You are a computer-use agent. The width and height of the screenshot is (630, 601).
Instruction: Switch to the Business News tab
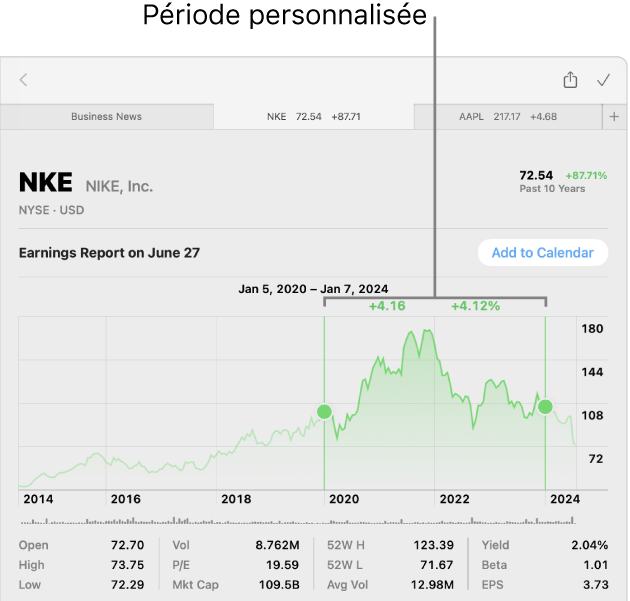[x=106, y=117]
